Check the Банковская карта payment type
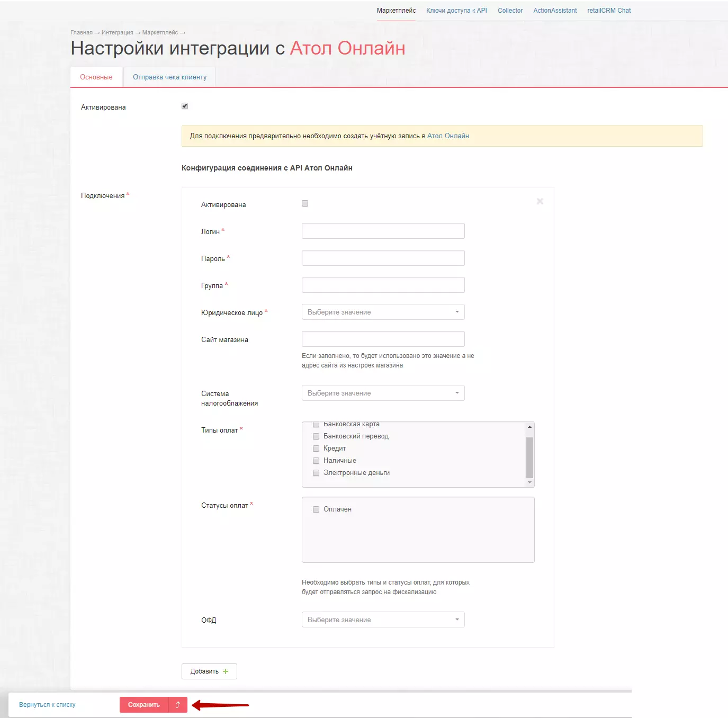This screenshot has height=718, width=728. click(316, 424)
